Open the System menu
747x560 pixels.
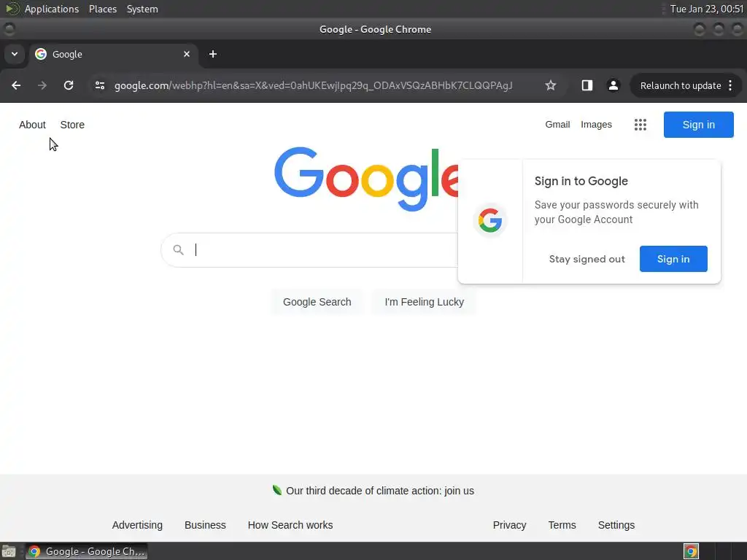click(142, 9)
